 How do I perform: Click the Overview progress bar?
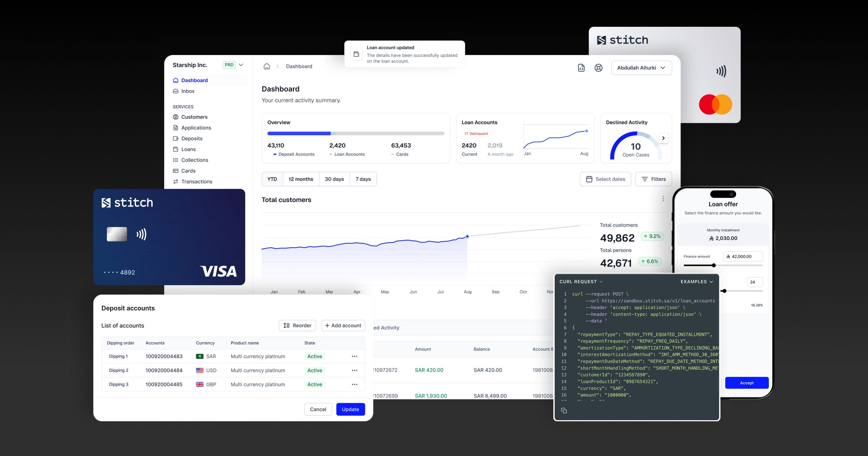(356, 134)
